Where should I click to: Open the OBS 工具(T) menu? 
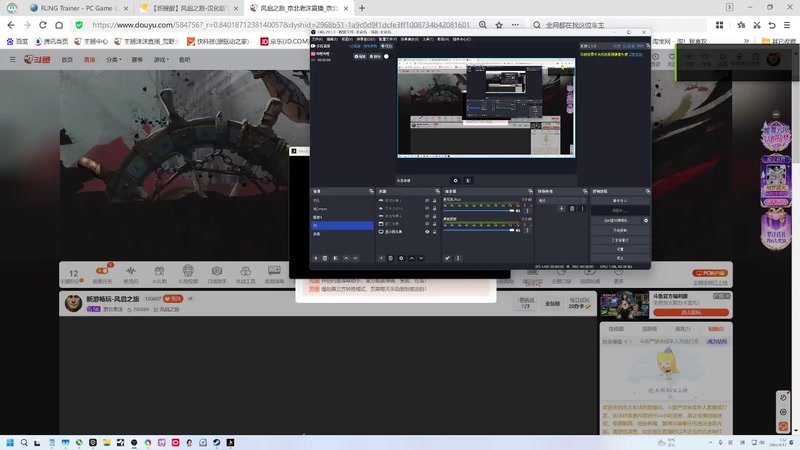point(428,39)
